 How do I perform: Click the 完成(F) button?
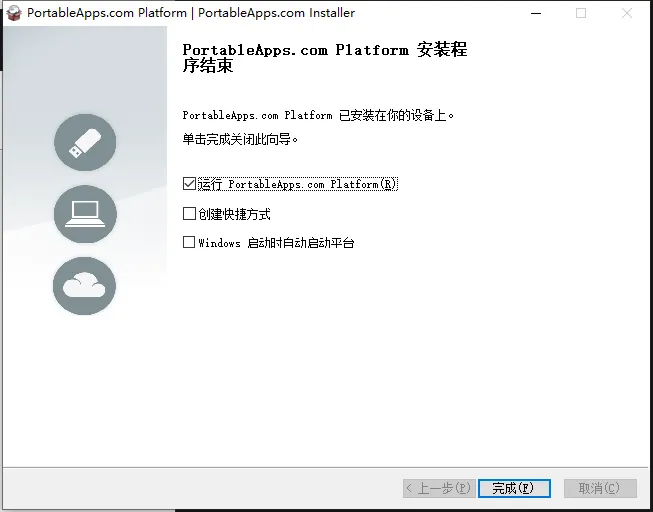pyautogui.click(x=514, y=488)
